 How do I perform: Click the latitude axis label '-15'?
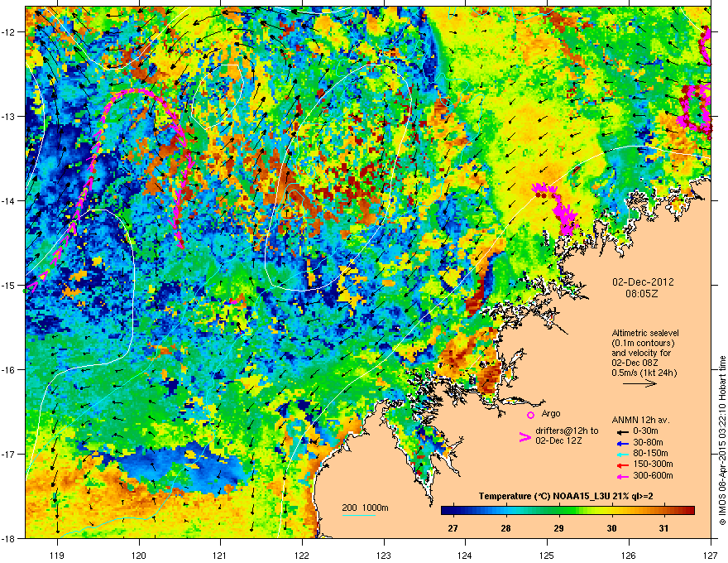pos(8,285)
